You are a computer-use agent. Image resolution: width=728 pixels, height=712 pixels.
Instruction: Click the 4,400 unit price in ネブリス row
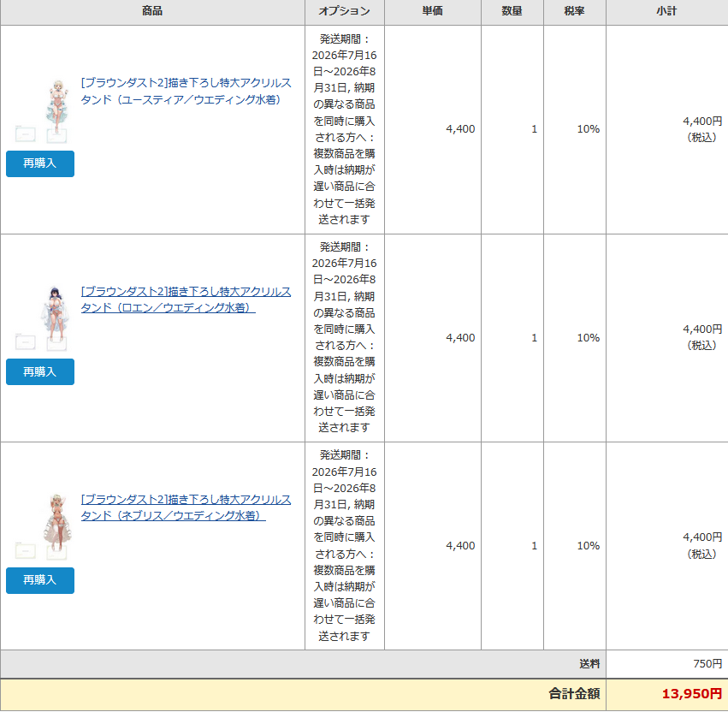[460, 546]
